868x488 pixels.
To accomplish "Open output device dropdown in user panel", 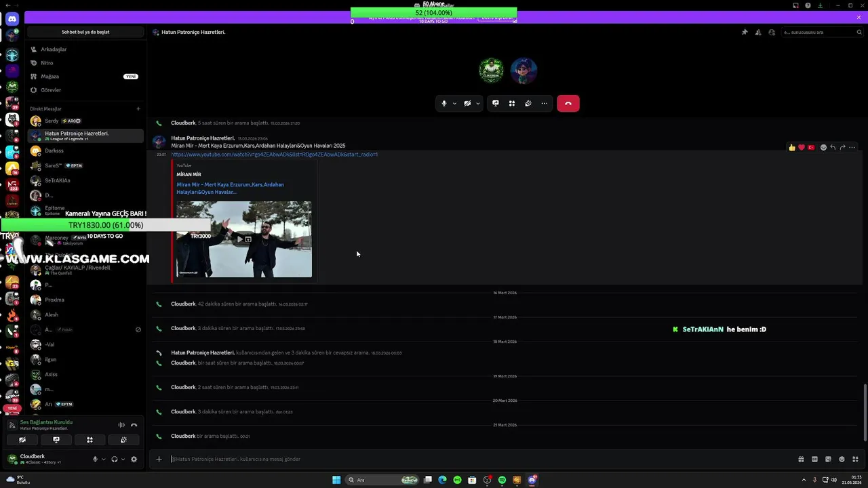I will [x=122, y=459].
